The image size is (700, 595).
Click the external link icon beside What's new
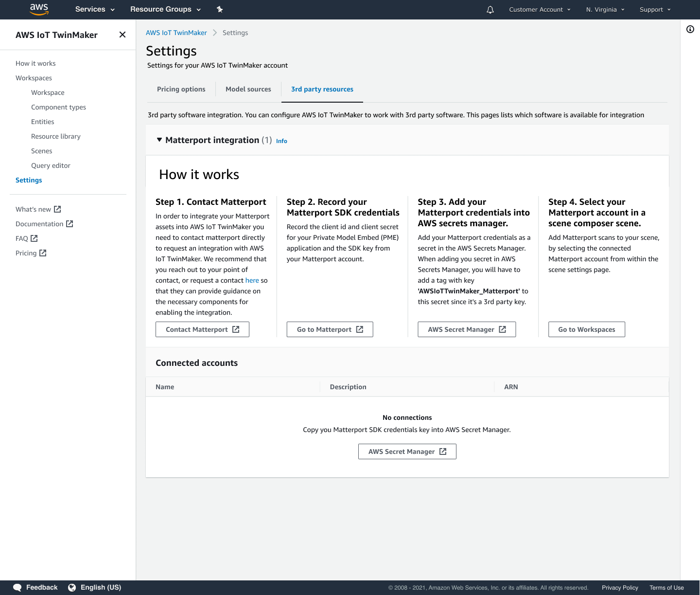pos(57,209)
